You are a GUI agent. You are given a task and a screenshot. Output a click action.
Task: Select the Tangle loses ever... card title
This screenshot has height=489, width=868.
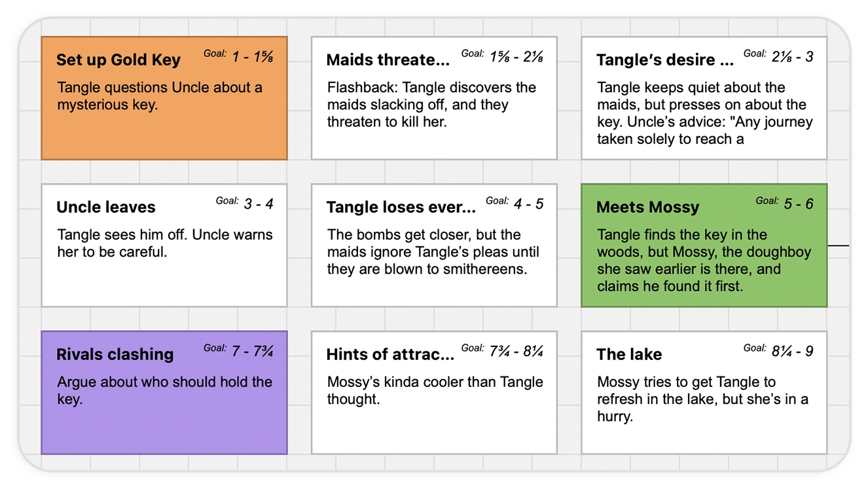(x=401, y=208)
